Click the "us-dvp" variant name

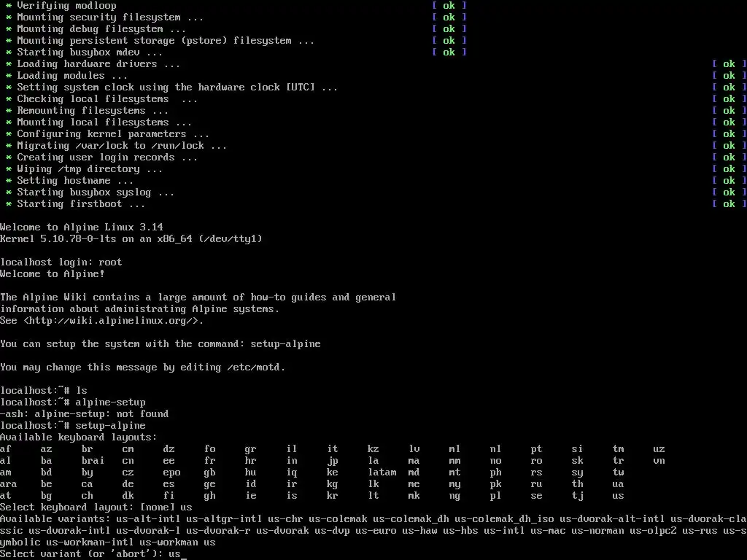[x=332, y=531]
